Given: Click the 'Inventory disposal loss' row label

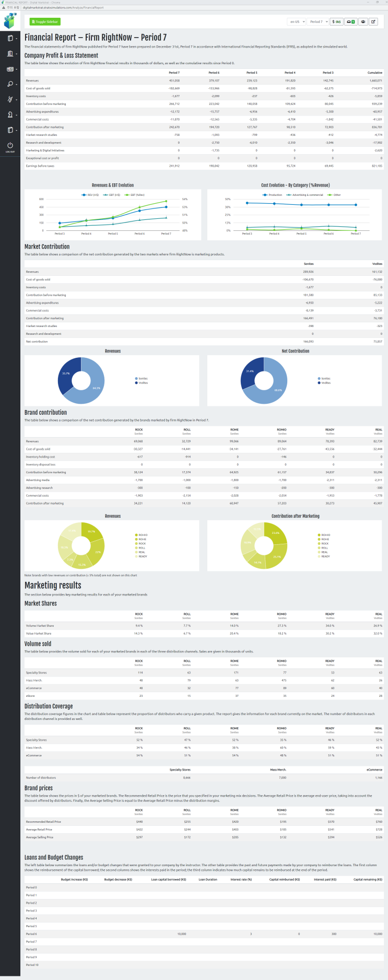Looking at the screenshot, I should [x=41, y=464].
